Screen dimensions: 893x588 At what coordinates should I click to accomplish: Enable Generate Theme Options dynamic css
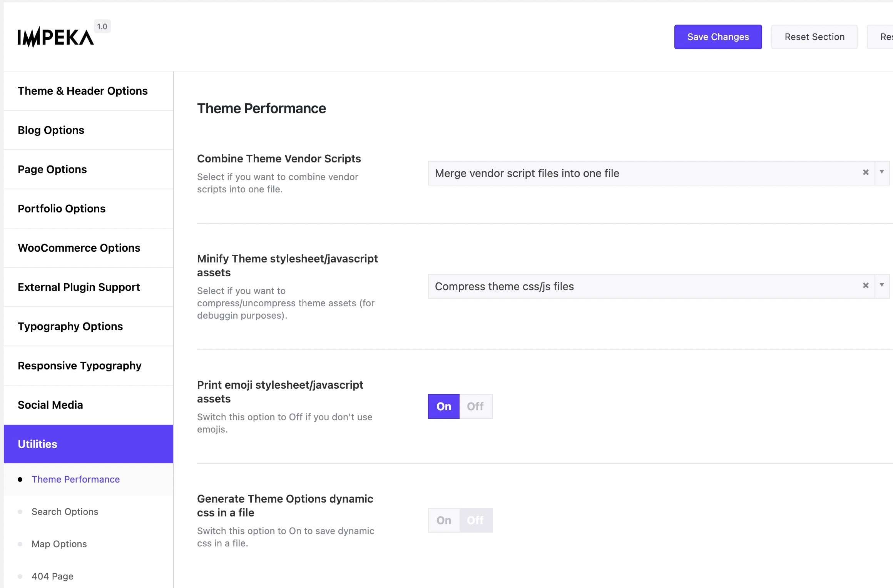[x=443, y=520]
